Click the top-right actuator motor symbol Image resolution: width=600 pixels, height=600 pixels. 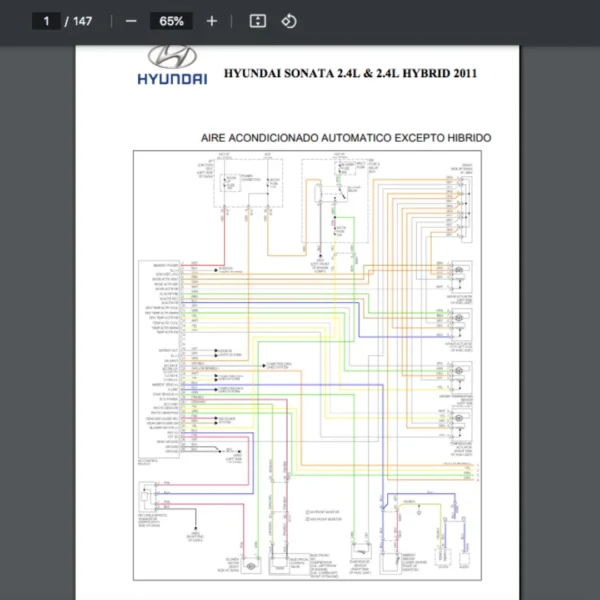[x=459, y=272]
